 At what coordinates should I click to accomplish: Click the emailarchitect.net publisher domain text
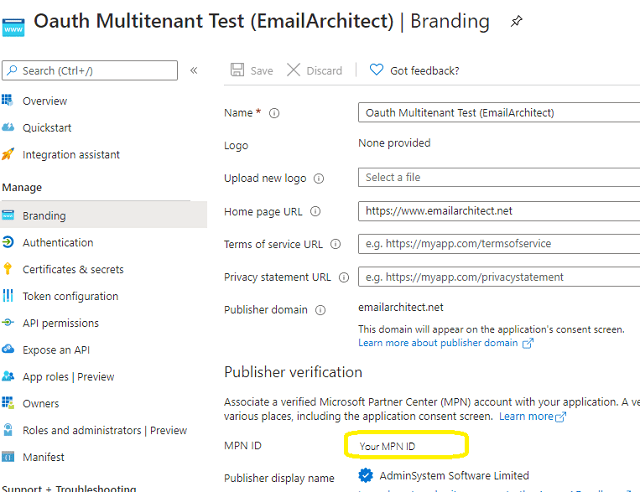(401, 307)
